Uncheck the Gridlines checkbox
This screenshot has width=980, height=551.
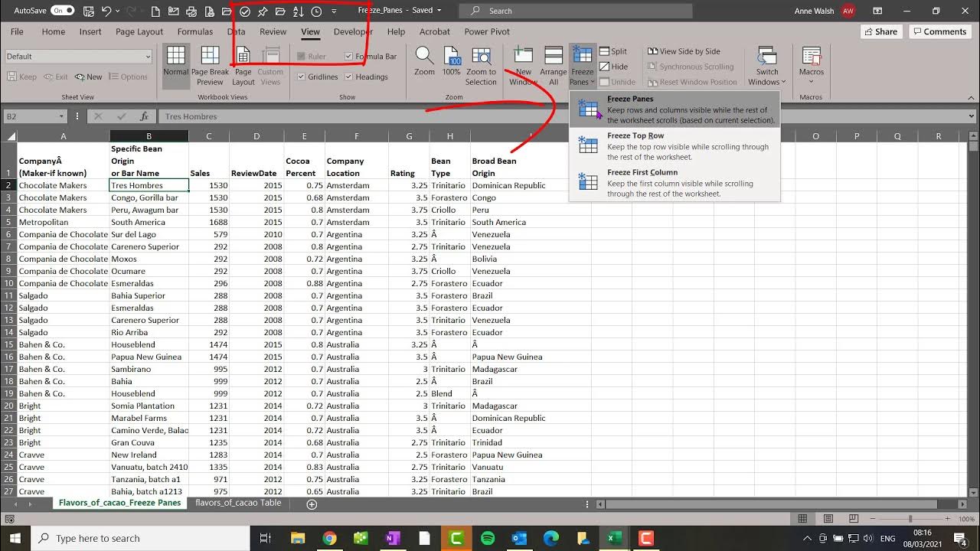pyautogui.click(x=301, y=77)
